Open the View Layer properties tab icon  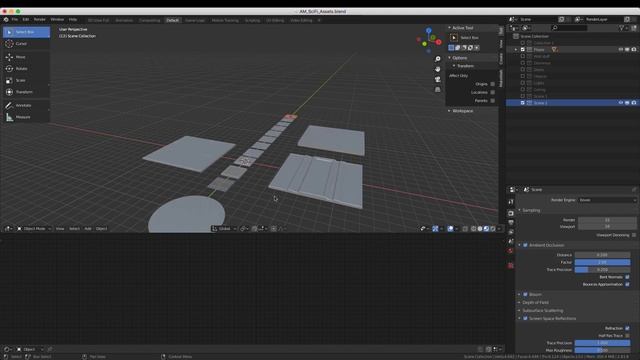pos(511,232)
